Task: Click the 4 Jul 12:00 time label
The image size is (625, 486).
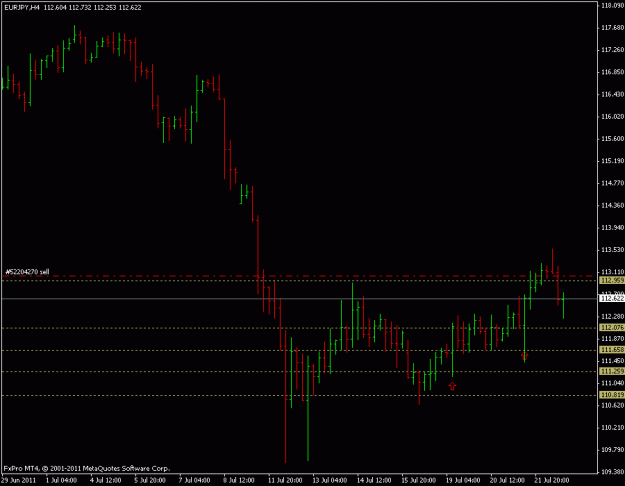Action: 106,480
